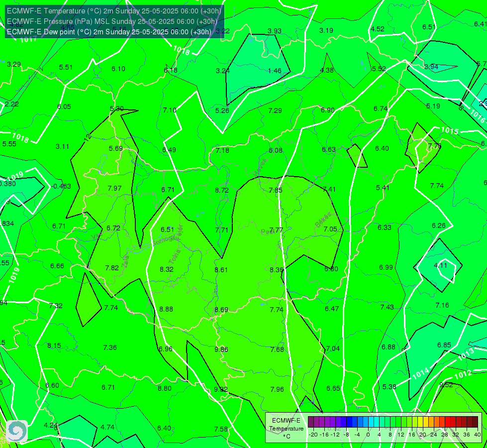Click the 5.69 dew point value
Viewport: 487px width, 448px height.
[x=116, y=149]
